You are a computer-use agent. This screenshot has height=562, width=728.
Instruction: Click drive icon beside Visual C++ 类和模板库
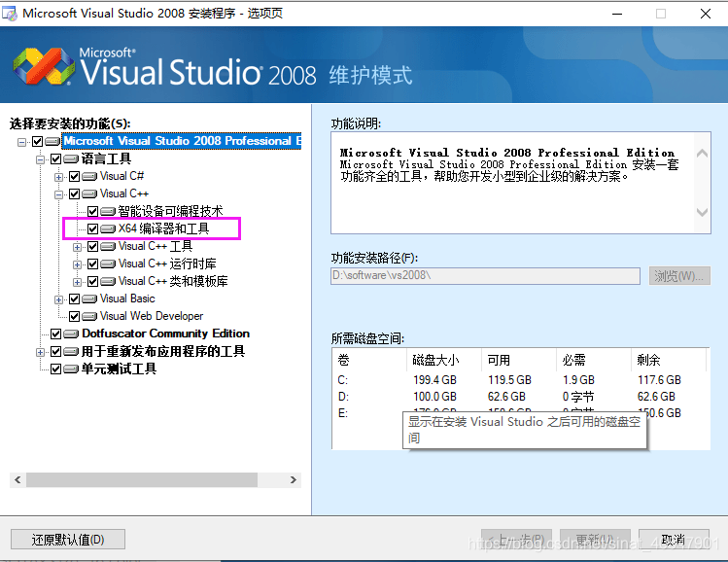tap(108, 281)
